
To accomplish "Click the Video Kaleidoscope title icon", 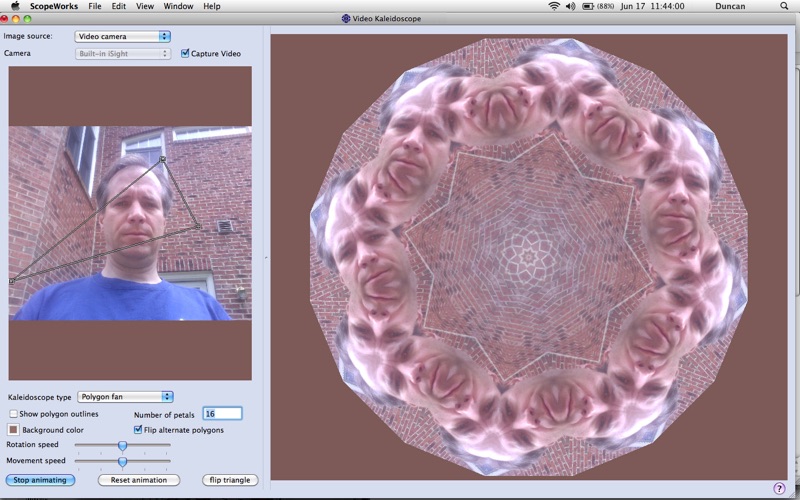I will (346, 18).
